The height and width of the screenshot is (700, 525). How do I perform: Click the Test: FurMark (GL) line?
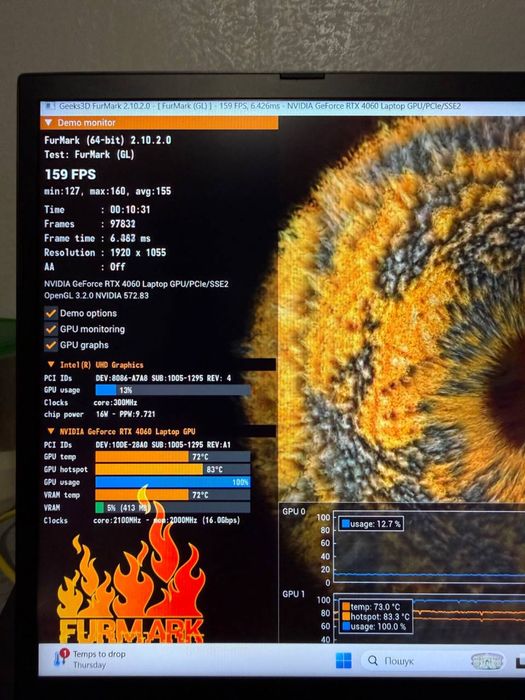pos(89,154)
